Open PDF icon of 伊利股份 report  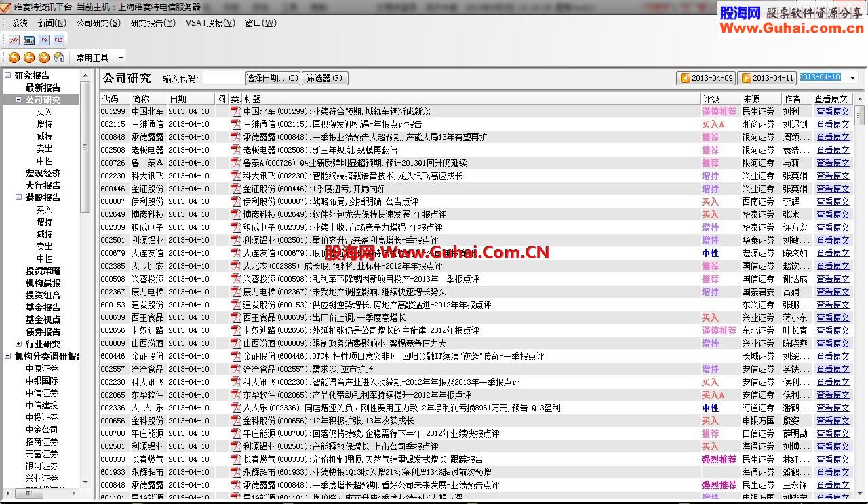tap(236, 201)
